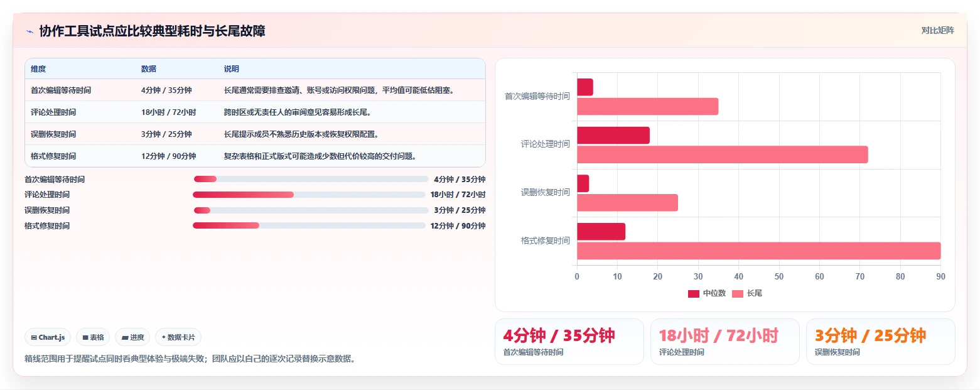Click the 中位数 chart bar for 评论处理时间

[613, 136]
